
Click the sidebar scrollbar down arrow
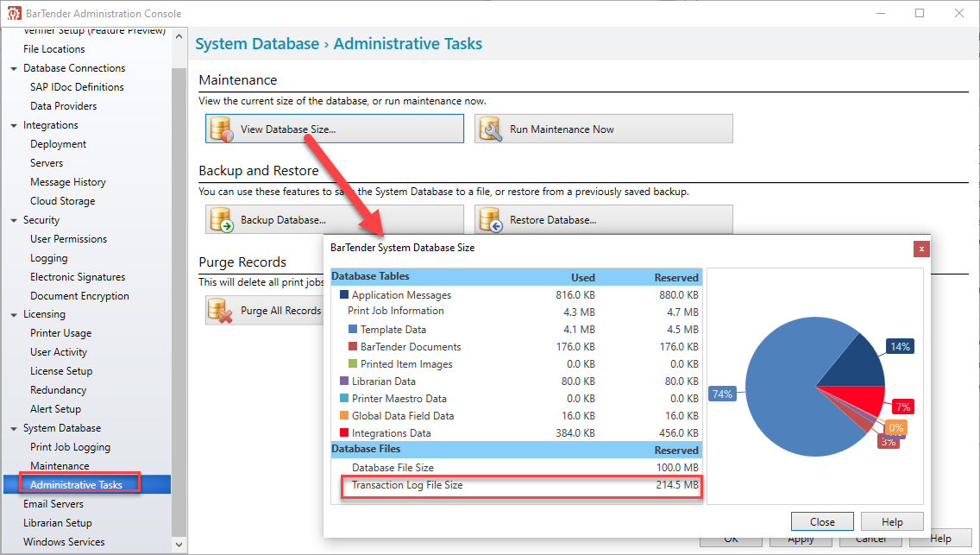pos(179,545)
